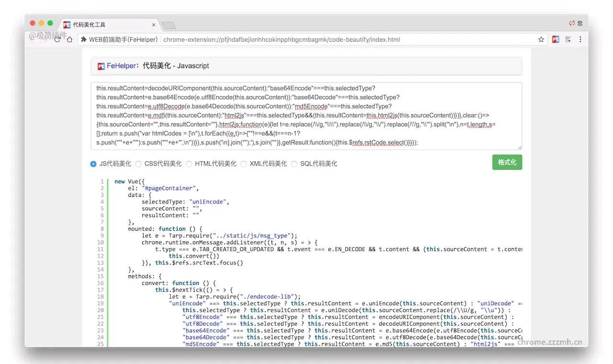Click the 'methods: {' code line
Viewport: 613px width, 364px height.
(x=145, y=276)
